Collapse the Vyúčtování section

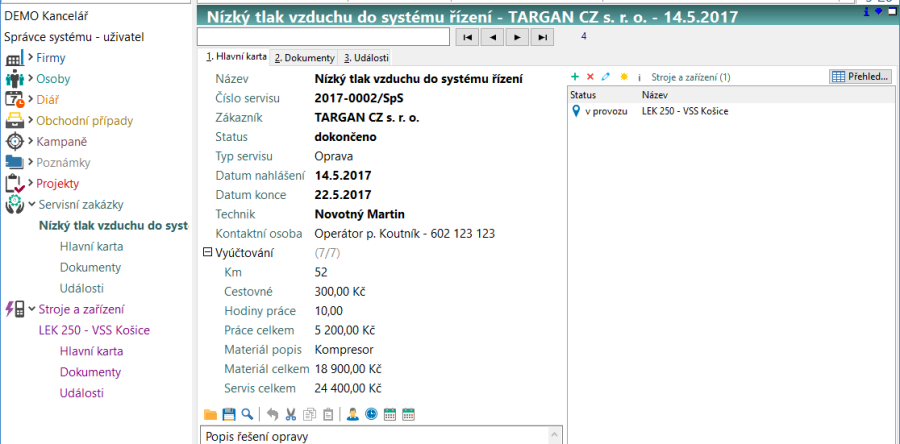207,253
